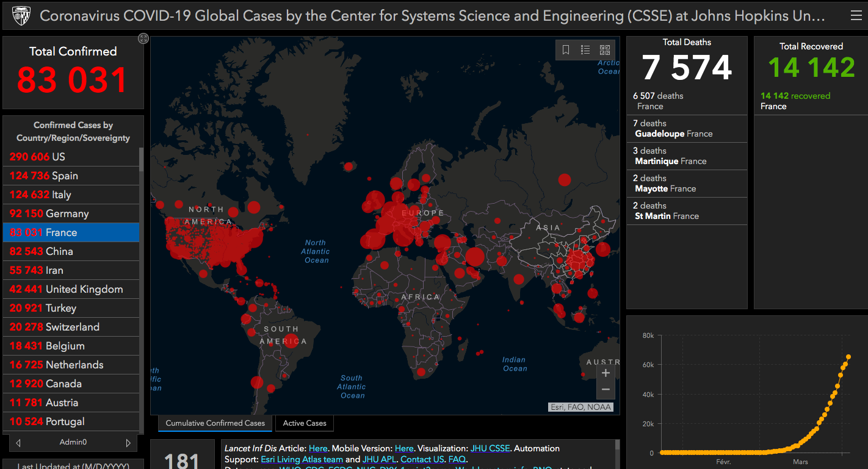868x469 pixels.
Task: Expand the Total Confirmed panel
Action: click(143, 38)
